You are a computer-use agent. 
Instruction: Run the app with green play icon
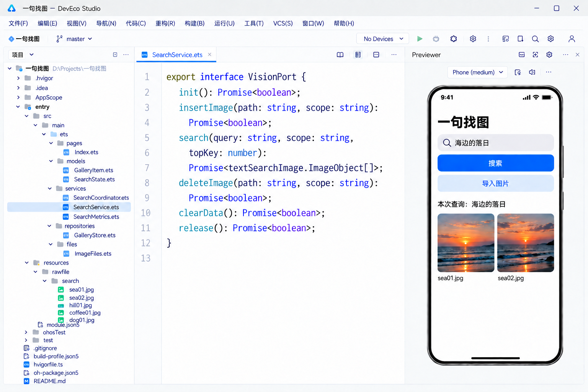point(420,39)
